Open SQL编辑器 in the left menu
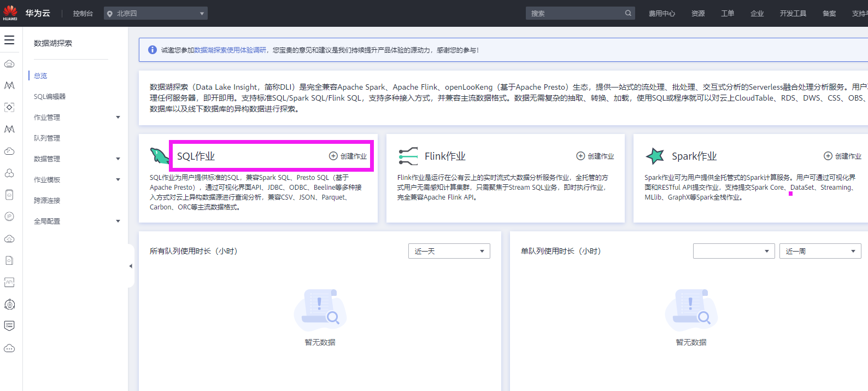The height and width of the screenshot is (391, 868). point(50,96)
